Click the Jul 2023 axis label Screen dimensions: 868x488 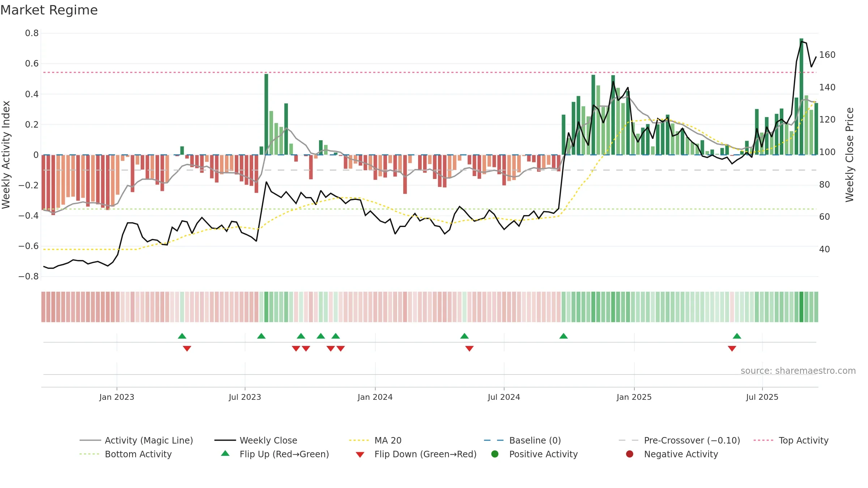[x=245, y=397]
